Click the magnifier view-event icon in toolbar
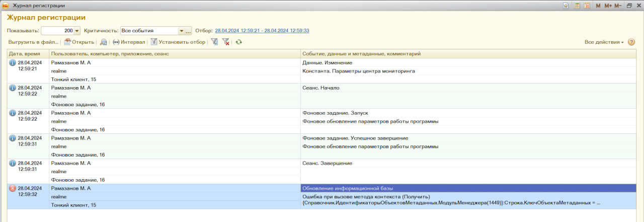 tap(103, 42)
